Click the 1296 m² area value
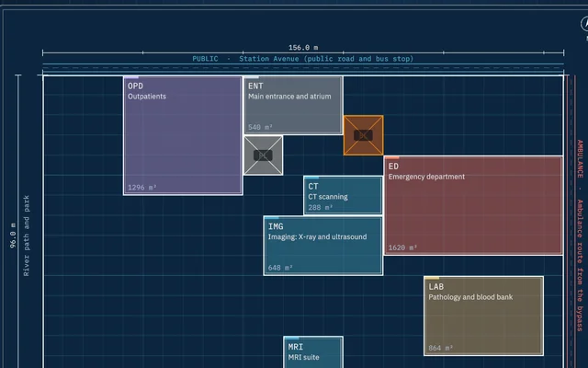Image resolution: width=588 pixels, height=368 pixels. coord(141,188)
